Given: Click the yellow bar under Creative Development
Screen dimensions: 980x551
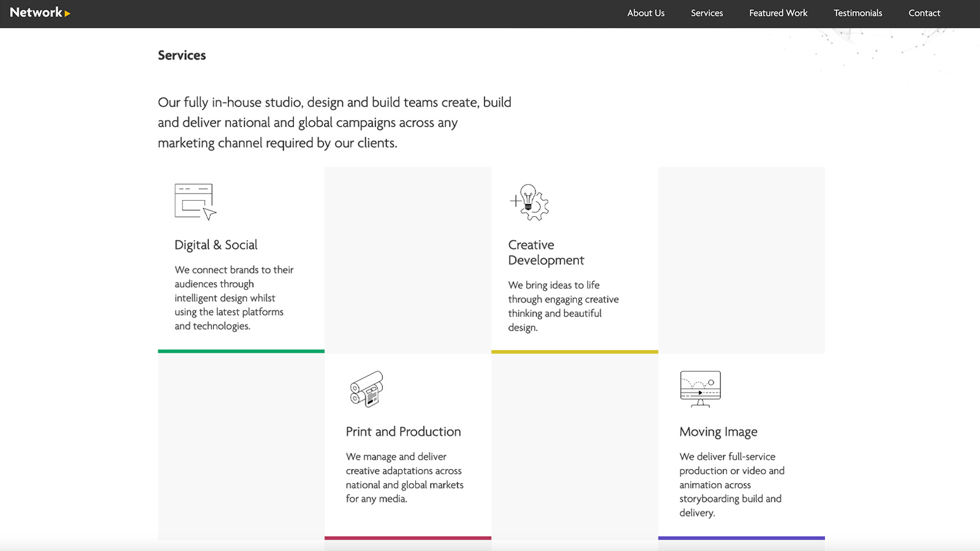Looking at the screenshot, I should (575, 352).
